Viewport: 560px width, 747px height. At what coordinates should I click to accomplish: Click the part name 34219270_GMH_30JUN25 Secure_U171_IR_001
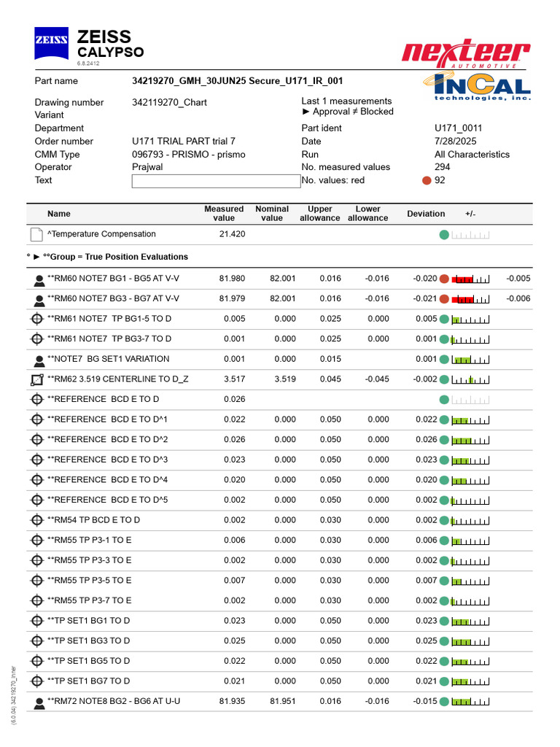click(x=238, y=81)
